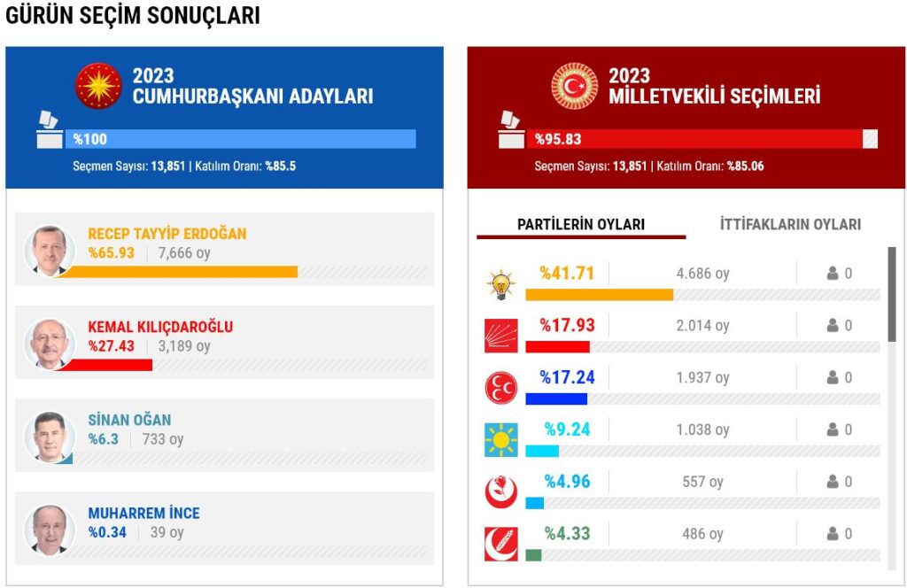The height and width of the screenshot is (588, 907).
Task: Click Kemal Kılıçdaroğlu's name
Action: click(160, 327)
